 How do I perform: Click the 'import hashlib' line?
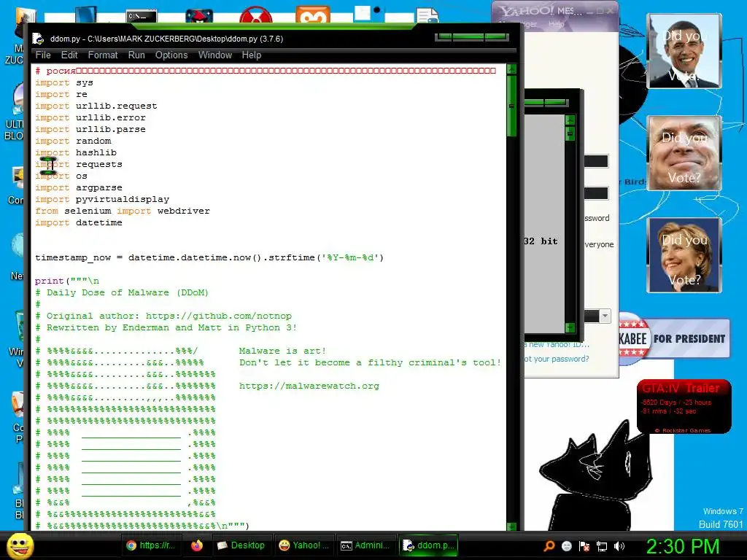coord(76,152)
